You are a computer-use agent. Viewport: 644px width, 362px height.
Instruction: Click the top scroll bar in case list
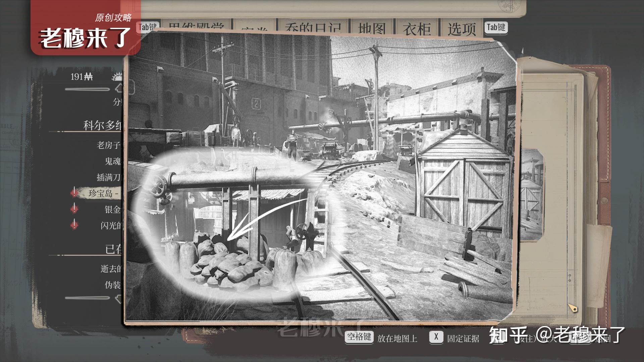tap(87, 89)
